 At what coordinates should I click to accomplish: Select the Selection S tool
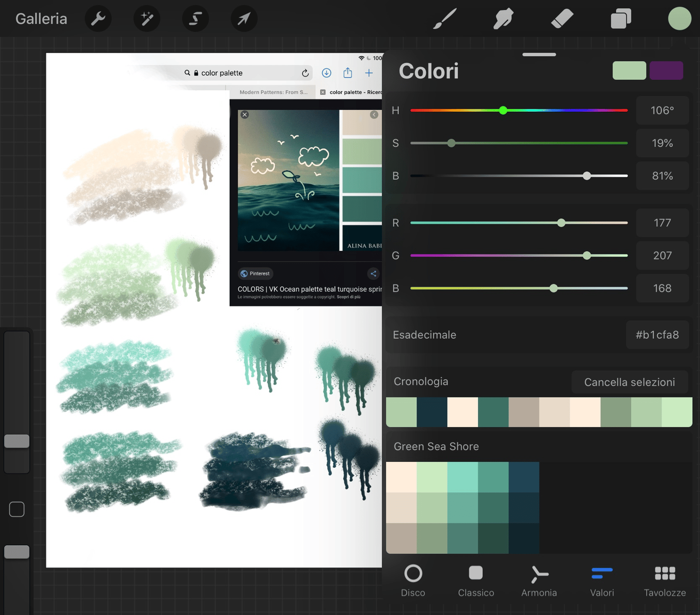click(196, 19)
